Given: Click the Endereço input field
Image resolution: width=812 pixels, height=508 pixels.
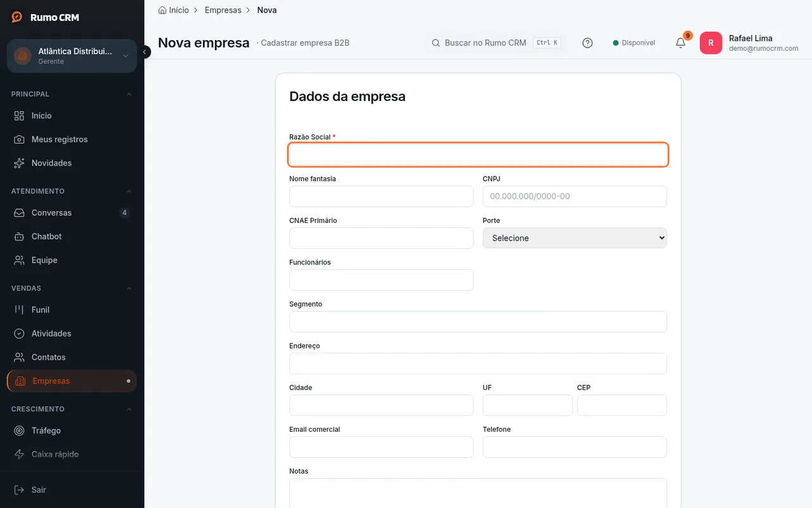Looking at the screenshot, I should click(478, 363).
